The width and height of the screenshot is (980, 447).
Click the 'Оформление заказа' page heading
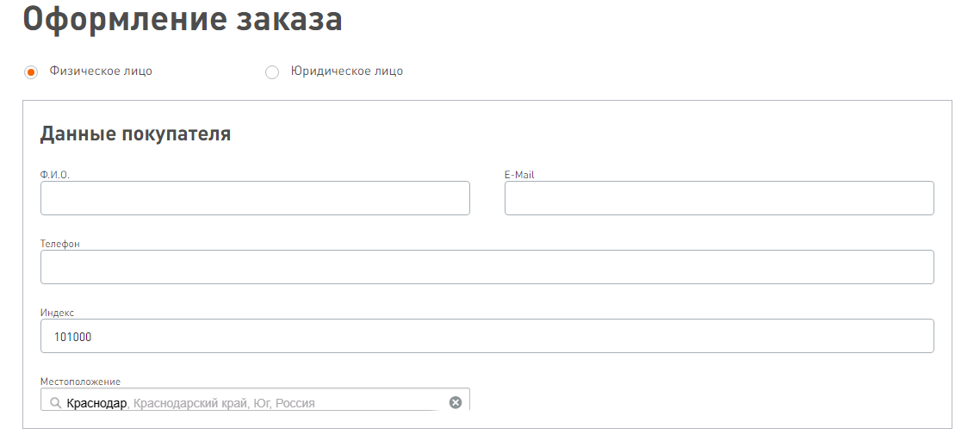(x=183, y=21)
